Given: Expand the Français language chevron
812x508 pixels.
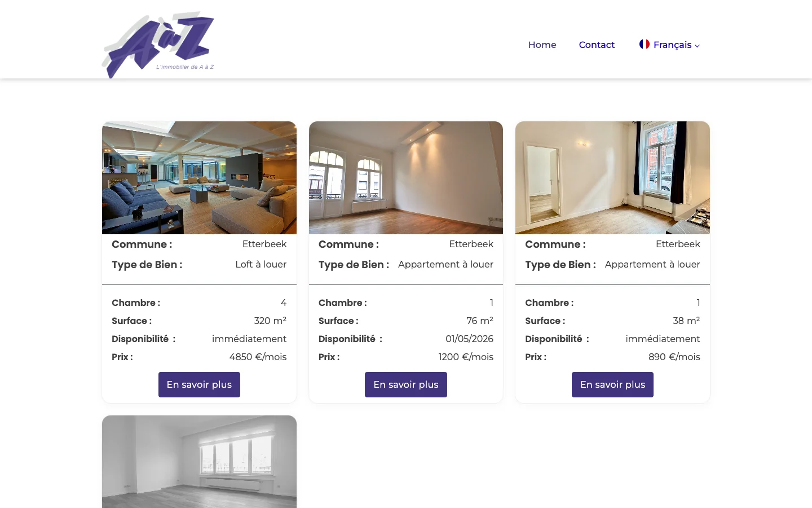Looking at the screenshot, I should (698, 46).
